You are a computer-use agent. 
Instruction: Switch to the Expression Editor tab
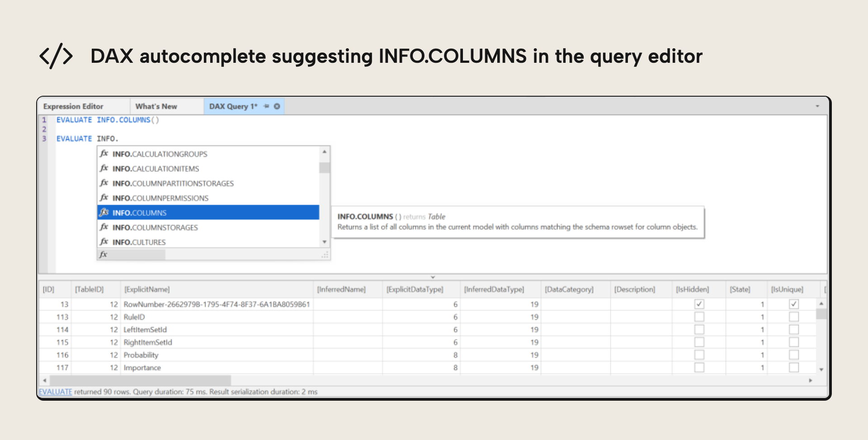click(73, 106)
